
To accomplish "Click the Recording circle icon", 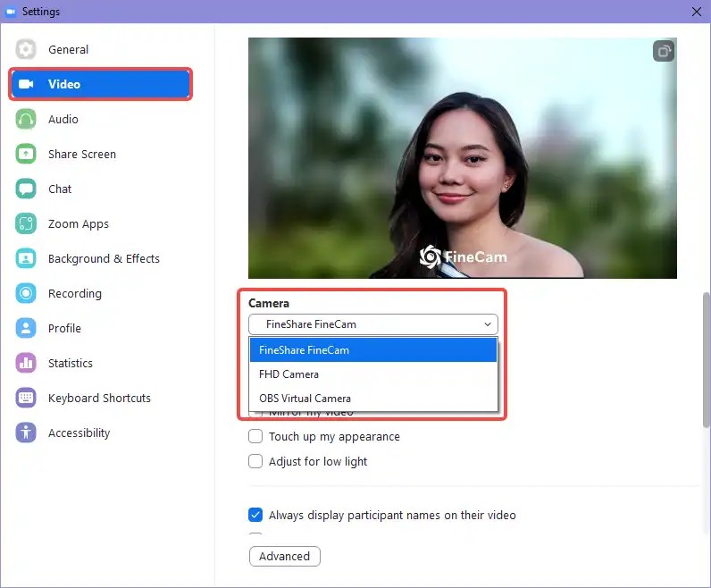I will [26, 293].
